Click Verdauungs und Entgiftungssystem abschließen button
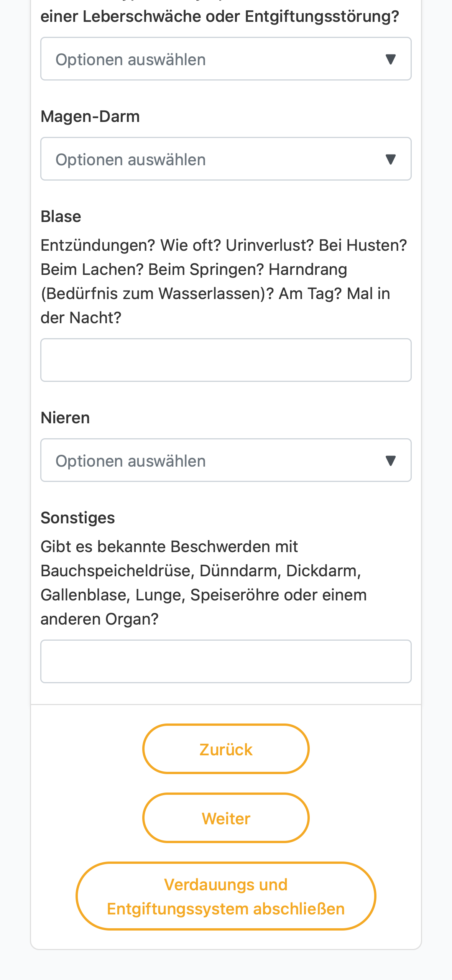Image resolution: width=452 pixels, height=980 pixels. (x=226, y=896)
